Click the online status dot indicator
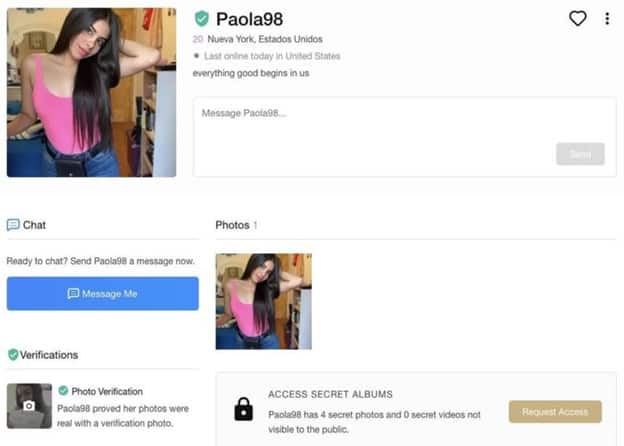Screen dimensions: 624x446 tap(196, 56)
